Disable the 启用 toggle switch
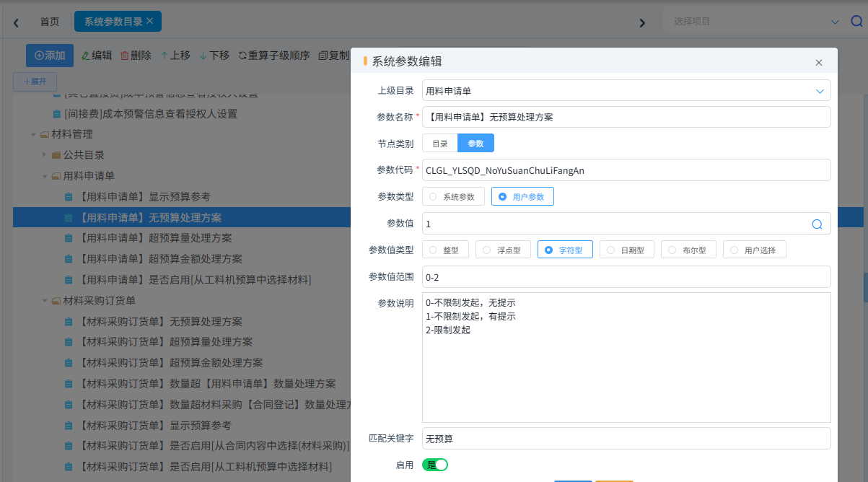The height and width of the screenshot is (482, 868). (434, 465)
